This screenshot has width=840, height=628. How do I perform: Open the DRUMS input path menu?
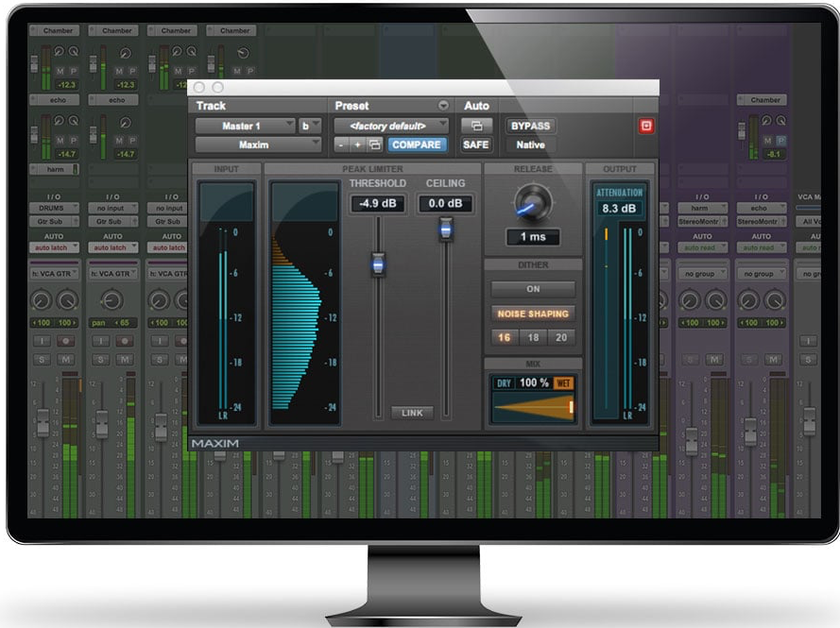click(54, 209)
